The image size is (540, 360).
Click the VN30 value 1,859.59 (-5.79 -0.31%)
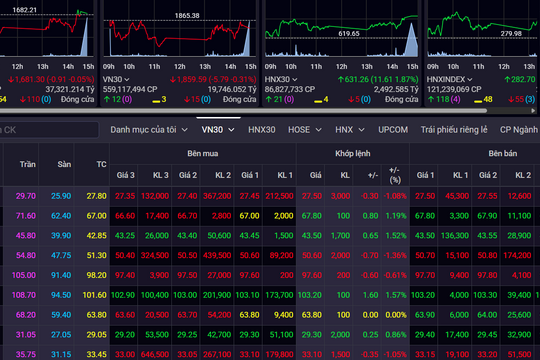pos(213,80)
